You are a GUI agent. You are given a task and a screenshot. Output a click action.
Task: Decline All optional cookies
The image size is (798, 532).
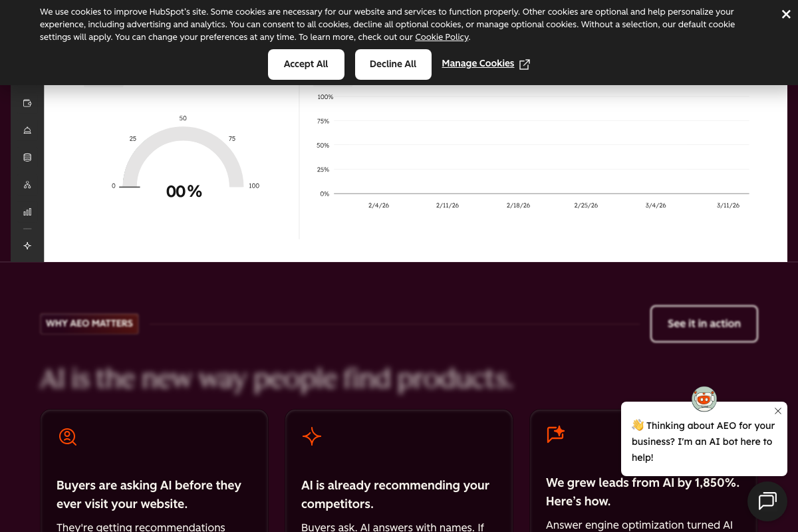coord(393,64)
